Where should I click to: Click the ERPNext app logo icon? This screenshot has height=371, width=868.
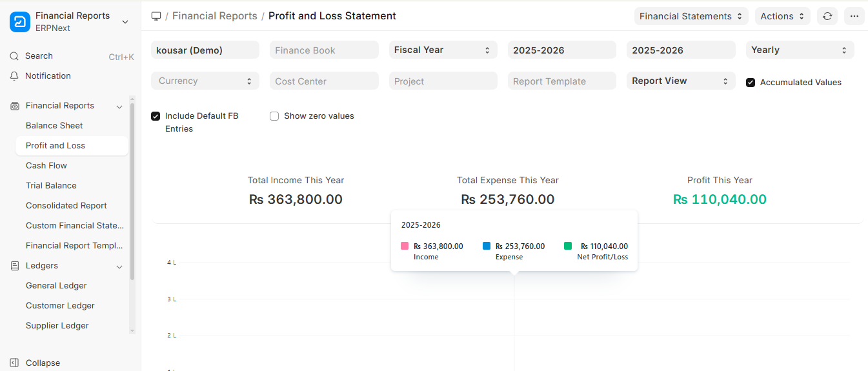coord(20,22)
